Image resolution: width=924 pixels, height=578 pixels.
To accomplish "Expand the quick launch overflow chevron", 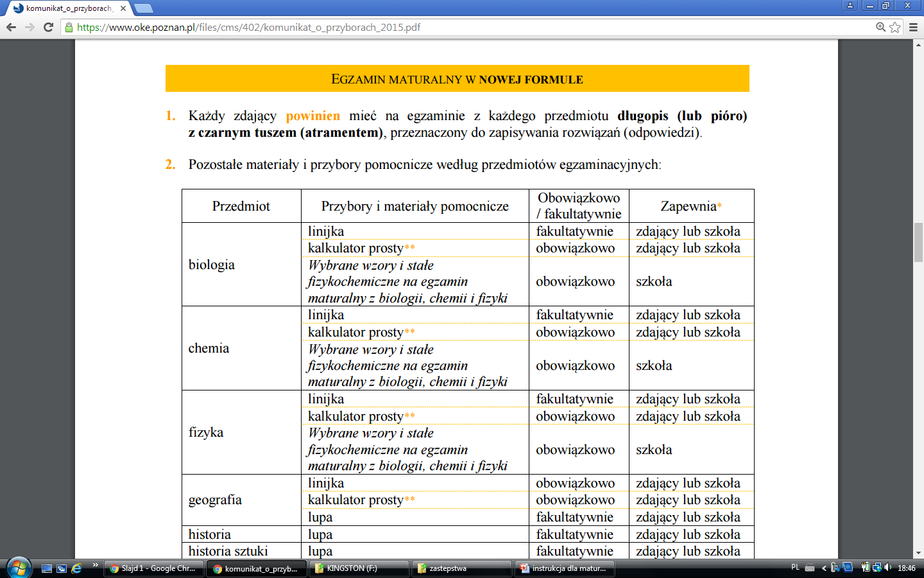I will tap(96, 565).
